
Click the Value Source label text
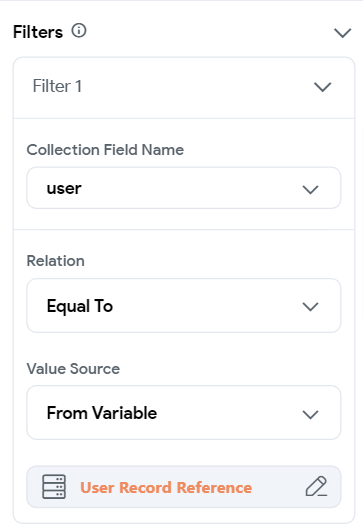tap(73, 369)
